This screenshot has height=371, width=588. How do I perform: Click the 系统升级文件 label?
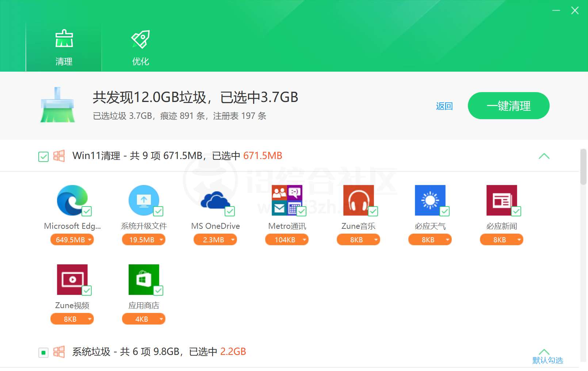pyautogui.click(x=144, y=226)
